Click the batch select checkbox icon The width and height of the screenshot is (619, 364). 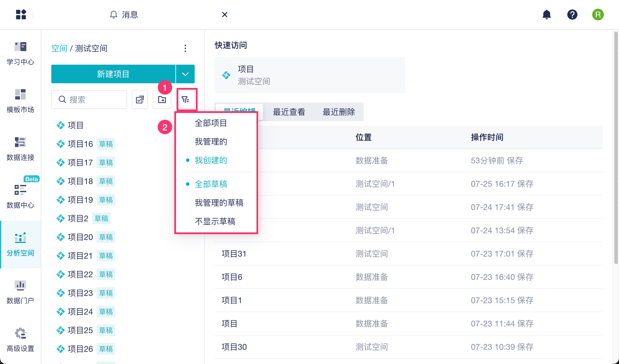coord(140,100)
